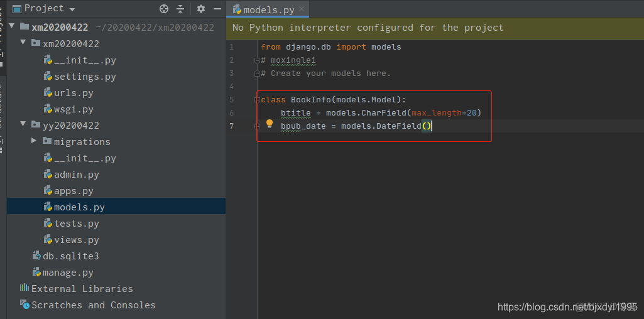Switch to the models.py editor tab
Screen dimensions: 644x319
pyautogui.click(x=269, y=9)
